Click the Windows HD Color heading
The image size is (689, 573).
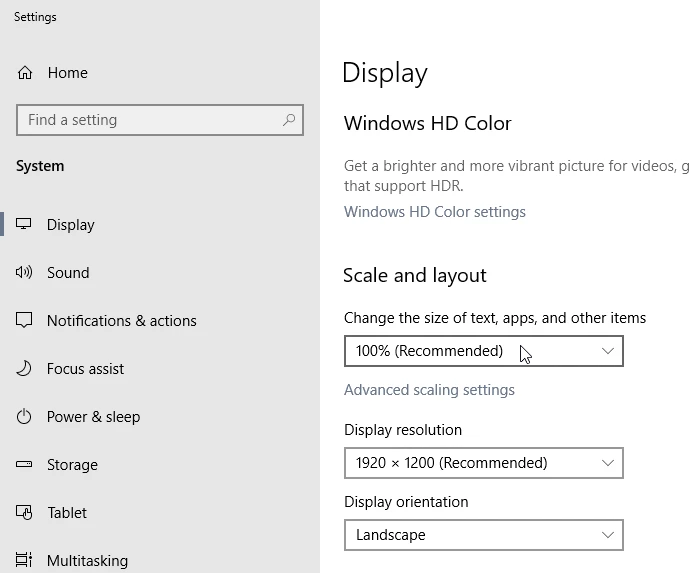(x=428, y=123)
